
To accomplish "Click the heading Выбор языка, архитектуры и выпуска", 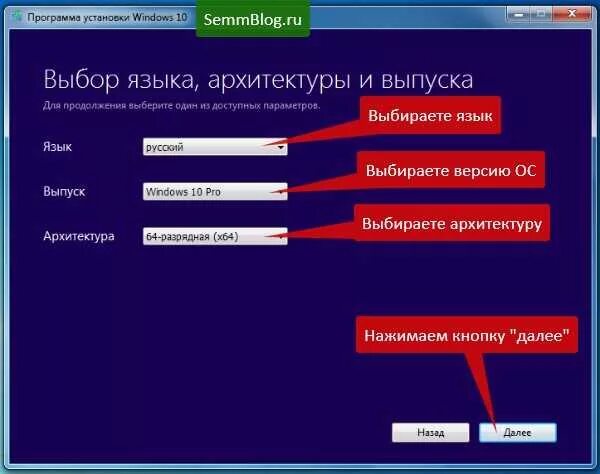I will (x=258, y=80).
